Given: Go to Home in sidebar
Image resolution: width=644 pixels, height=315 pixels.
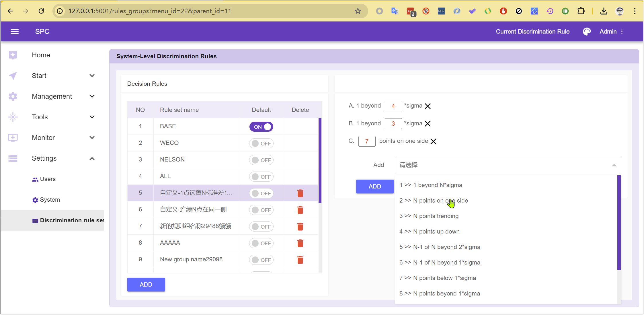Looking at the screenshot, I should (41, 55).
